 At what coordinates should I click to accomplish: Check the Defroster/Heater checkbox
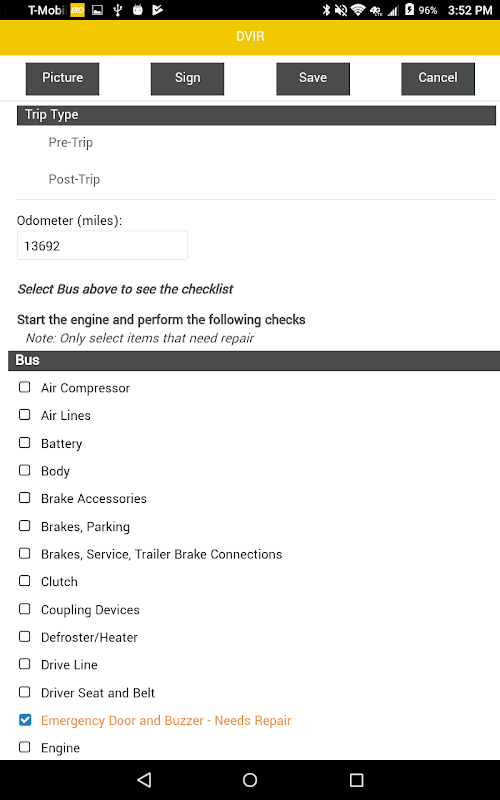[x=24, y=637]
